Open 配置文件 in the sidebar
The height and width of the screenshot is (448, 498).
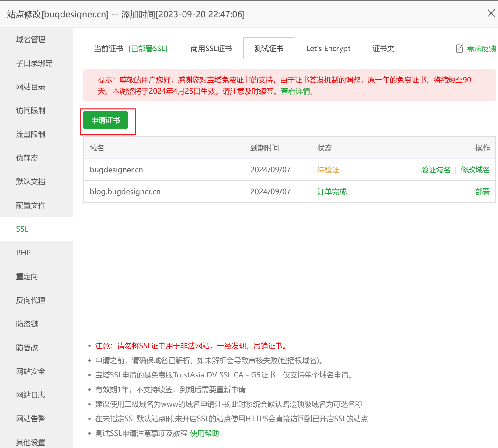coord(37,205)
